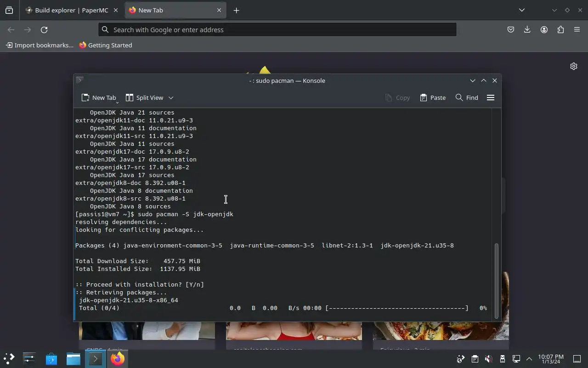
Task: Click the muted volume tray icon
Action: [x=488, y=359]
